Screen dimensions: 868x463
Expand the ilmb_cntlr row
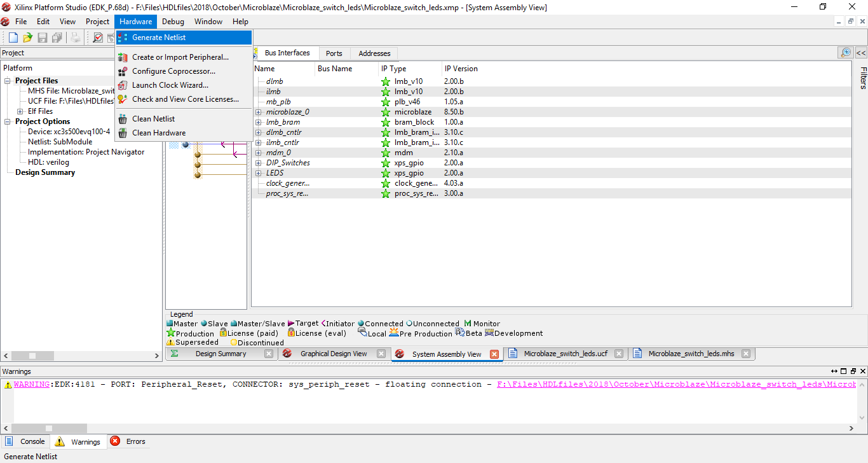(x=259, y=142)
